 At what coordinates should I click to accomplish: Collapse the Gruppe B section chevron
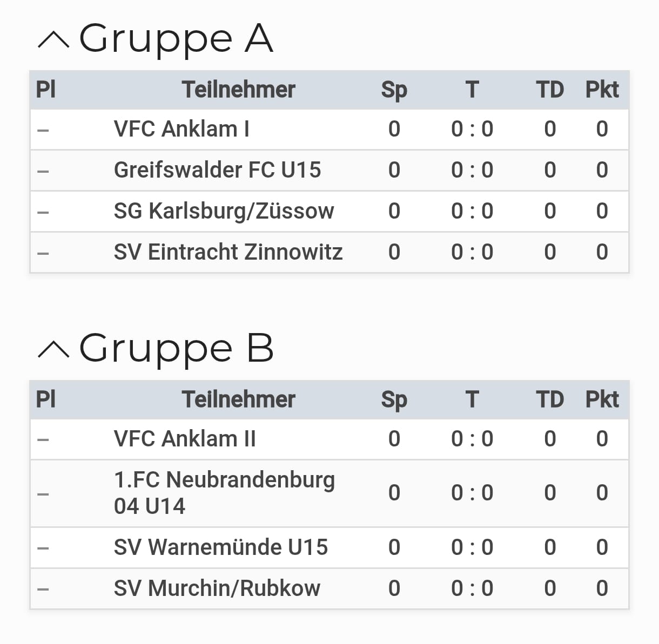[53, 350]
